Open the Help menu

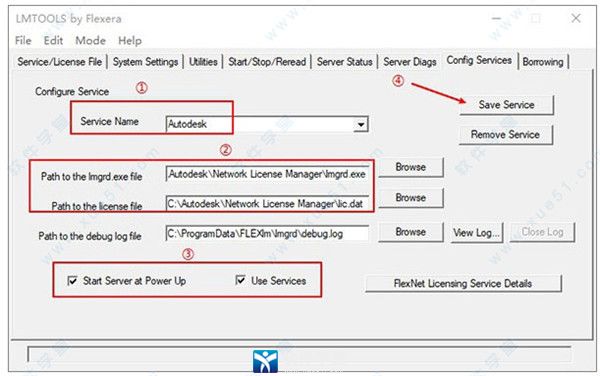[130, 41]
